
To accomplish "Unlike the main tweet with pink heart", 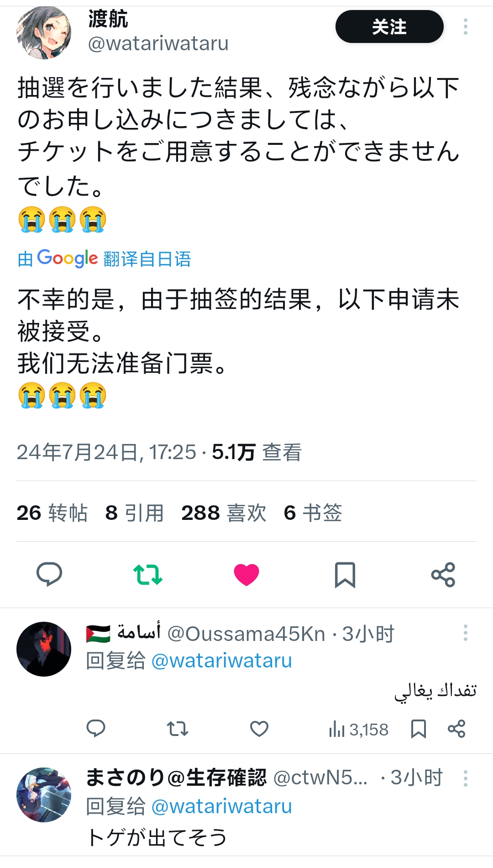I will click(x=246, y=575).
